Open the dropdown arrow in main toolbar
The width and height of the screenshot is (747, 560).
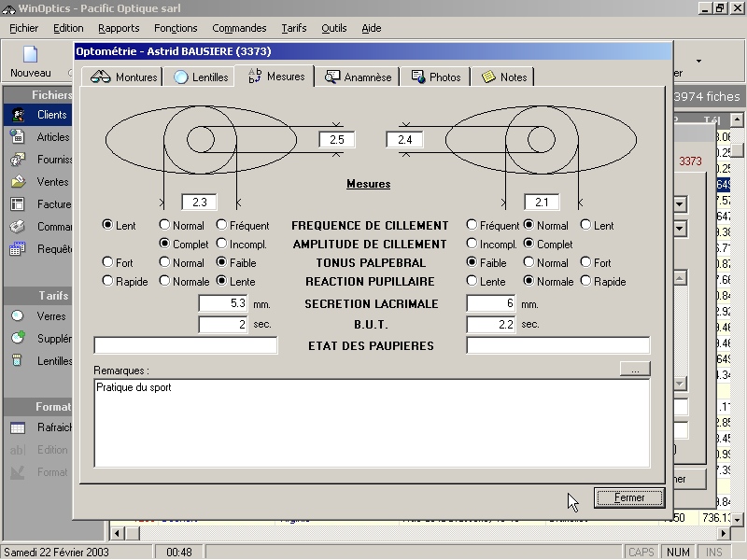(698, 63)
